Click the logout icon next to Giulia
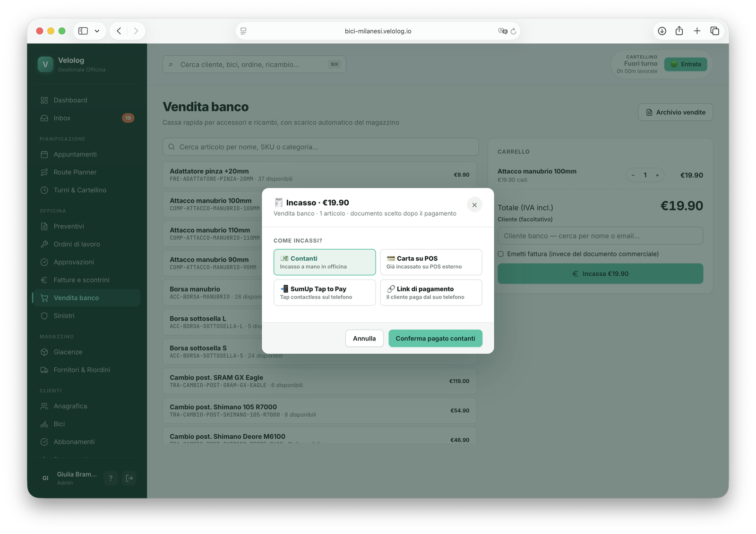The image size is (756, 534). pos(129,478)
